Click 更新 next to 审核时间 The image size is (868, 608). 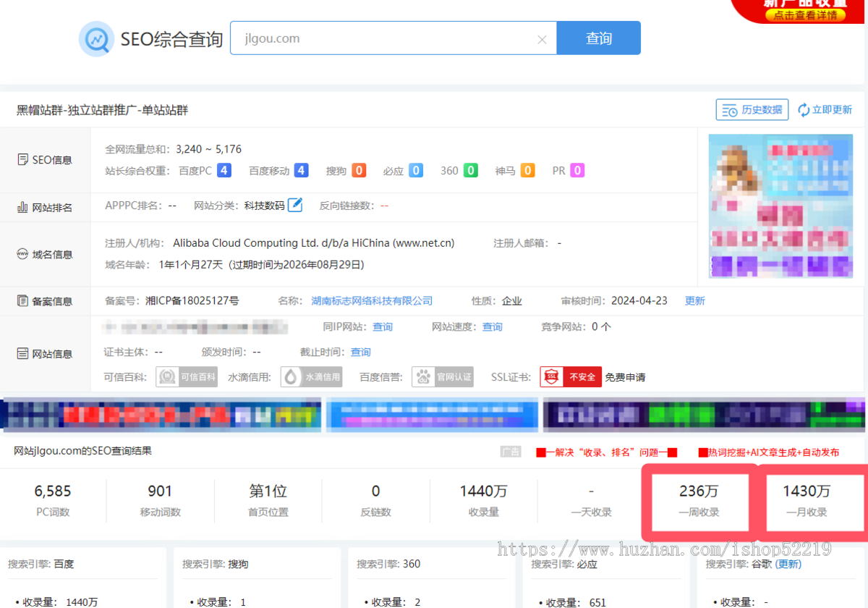pos(695,301)
